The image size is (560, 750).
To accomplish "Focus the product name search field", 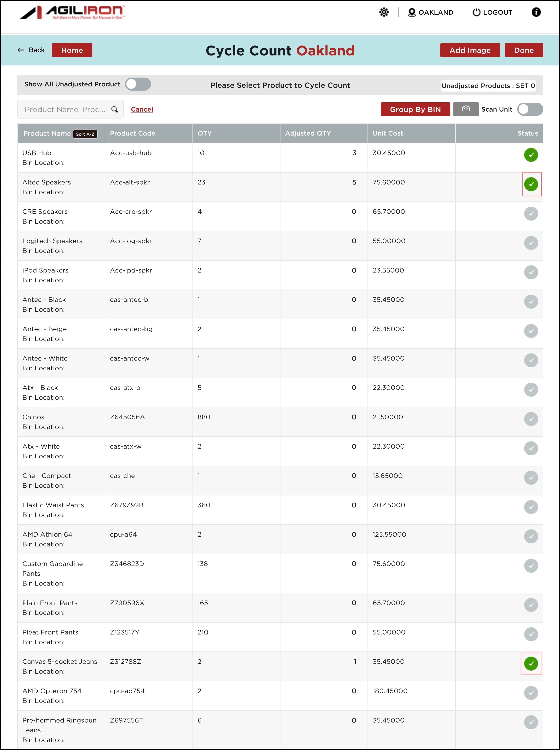I will (x=64, y=109).
